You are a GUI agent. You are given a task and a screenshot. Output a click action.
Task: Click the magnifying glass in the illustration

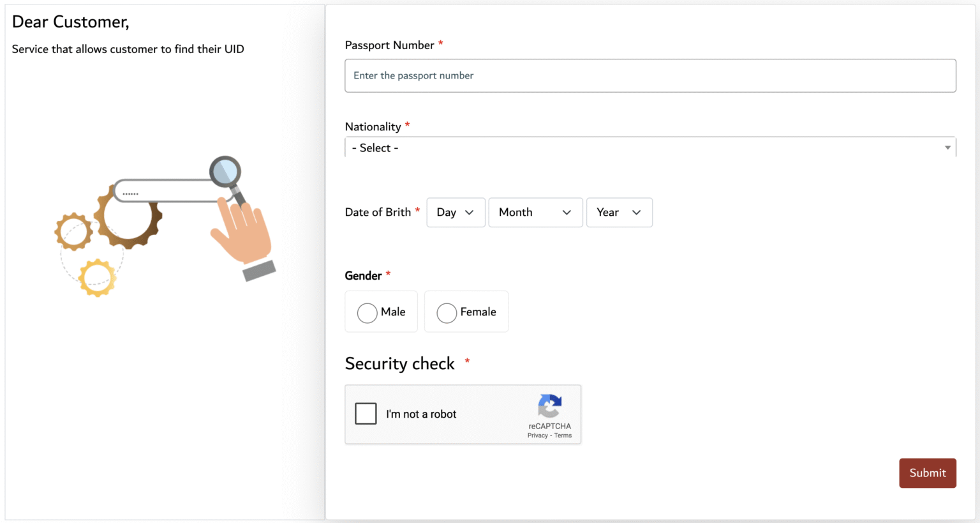pos(226,170)
